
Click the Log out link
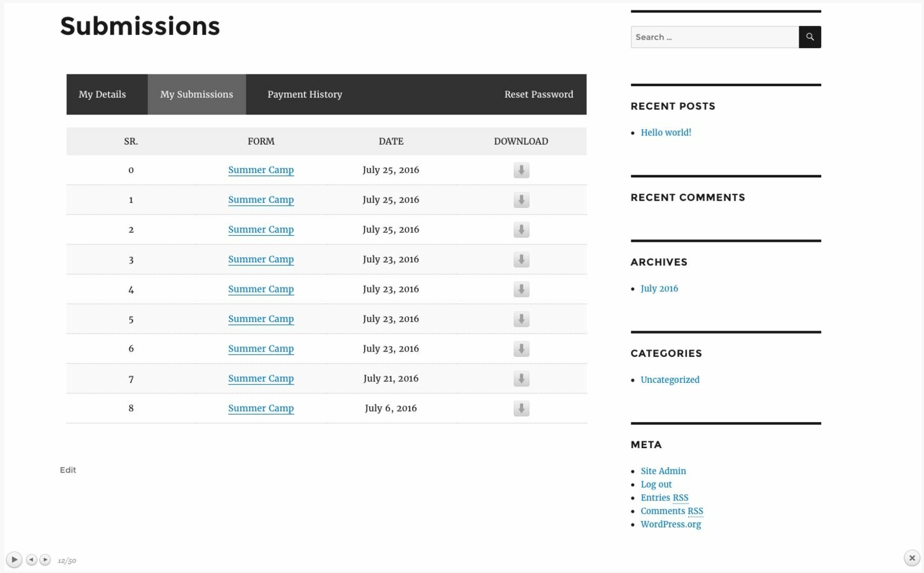pyautogui.click(x=656, y=484)
